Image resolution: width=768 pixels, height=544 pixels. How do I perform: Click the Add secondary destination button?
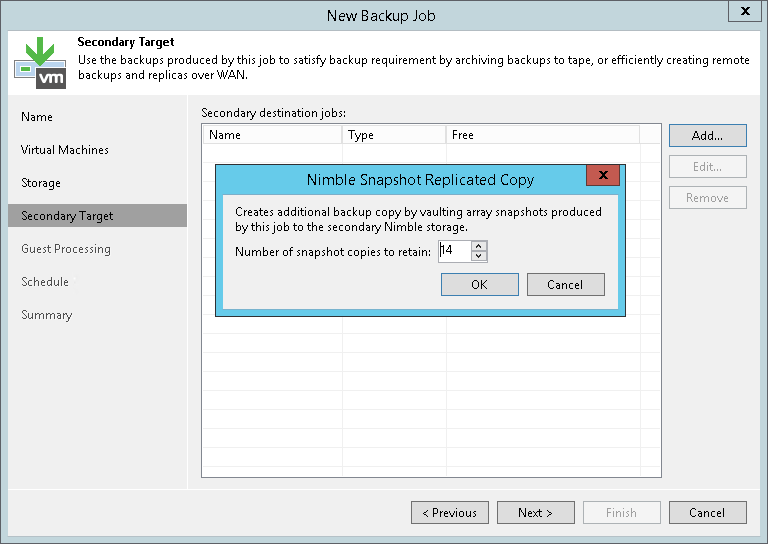(706, 135)
